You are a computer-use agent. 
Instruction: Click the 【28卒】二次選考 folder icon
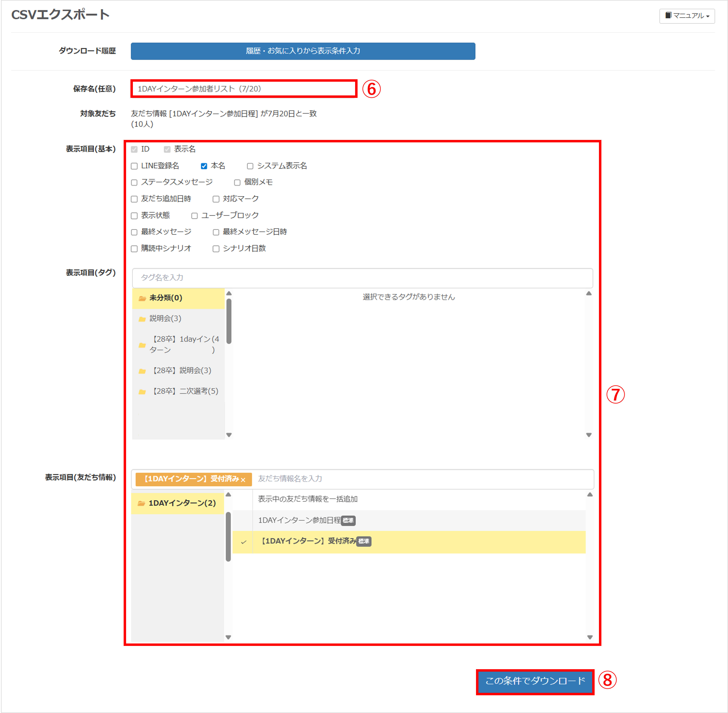pos(142,392)
